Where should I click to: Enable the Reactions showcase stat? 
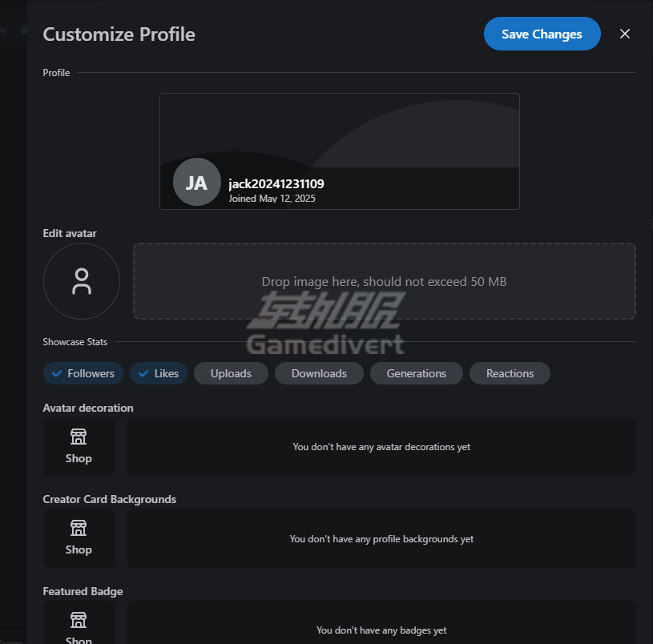[x=510, y=373]
